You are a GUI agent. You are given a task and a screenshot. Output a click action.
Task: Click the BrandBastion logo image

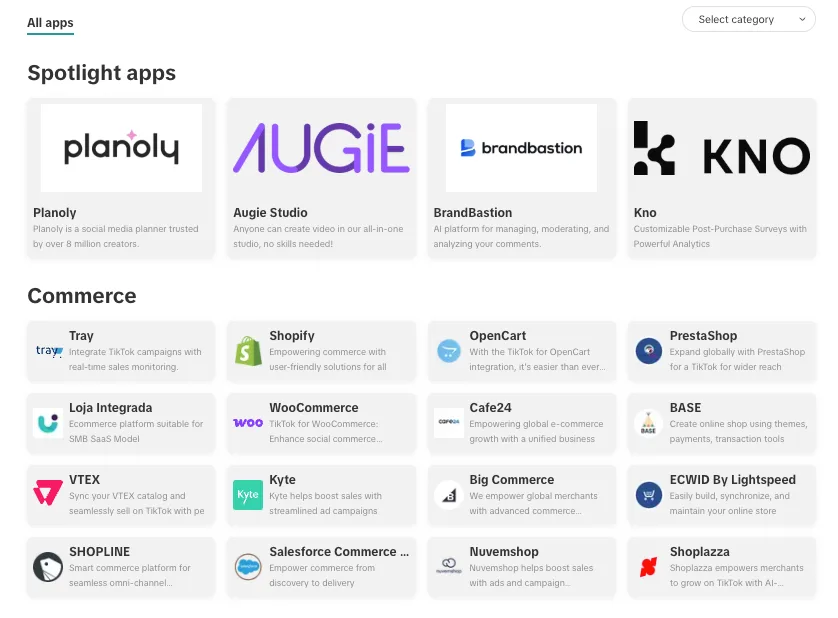tap(521, 148)
